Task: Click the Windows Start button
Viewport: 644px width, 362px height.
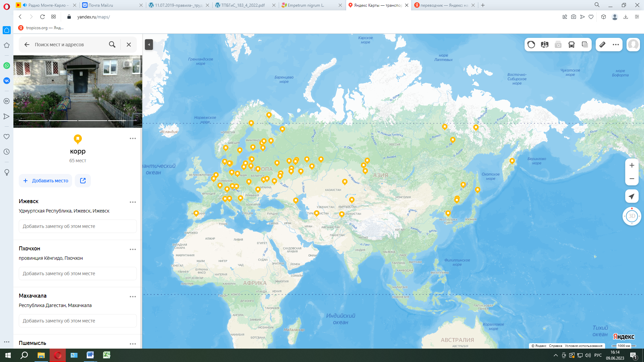Action: [x=8, y=355]
